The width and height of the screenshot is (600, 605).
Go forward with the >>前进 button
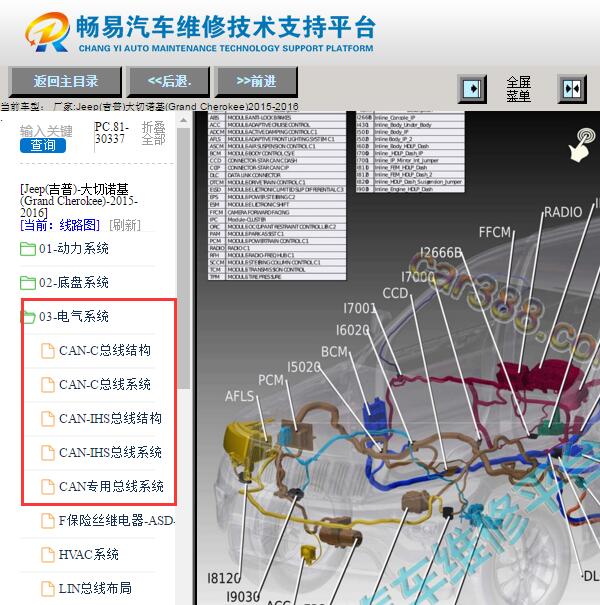256,81
